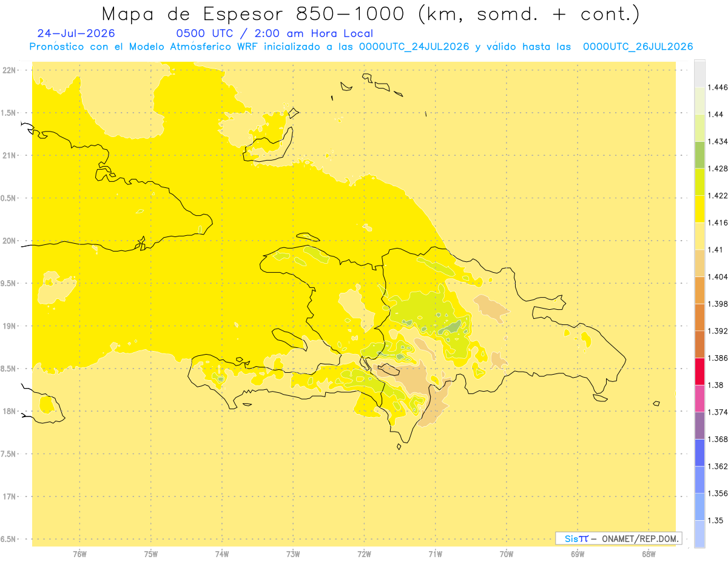Click the colorbar value '1.386'
The height and width of the screenshot is (562, 728).
coord(718,358)
